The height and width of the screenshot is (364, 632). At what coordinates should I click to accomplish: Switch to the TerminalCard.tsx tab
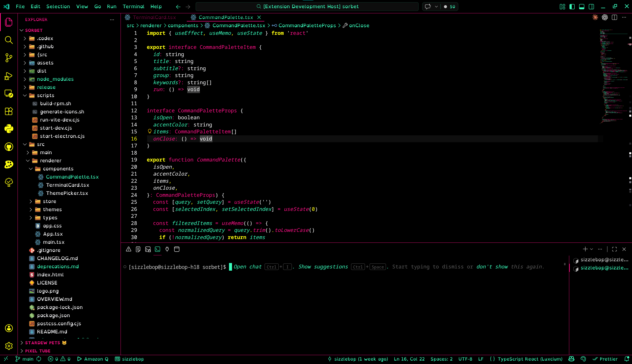click(x=154, y=17)
